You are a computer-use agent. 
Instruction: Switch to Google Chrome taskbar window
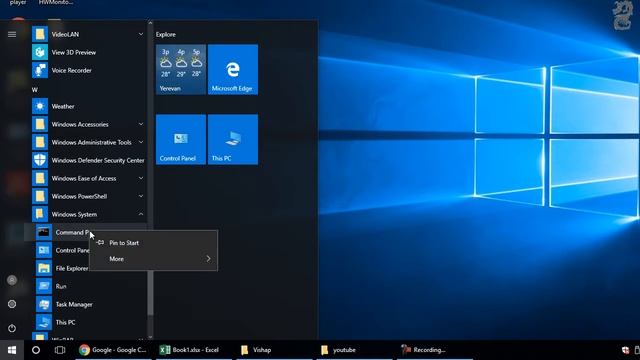113,350
